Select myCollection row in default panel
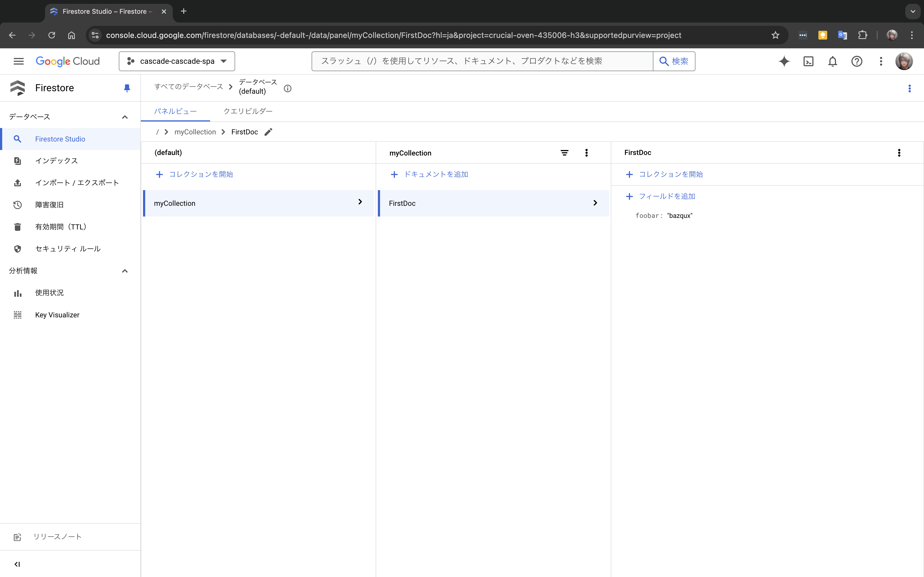 pos(258,203)
